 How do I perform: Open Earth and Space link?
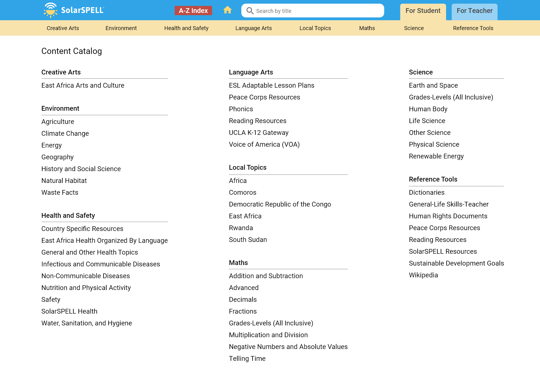point(433,85)
